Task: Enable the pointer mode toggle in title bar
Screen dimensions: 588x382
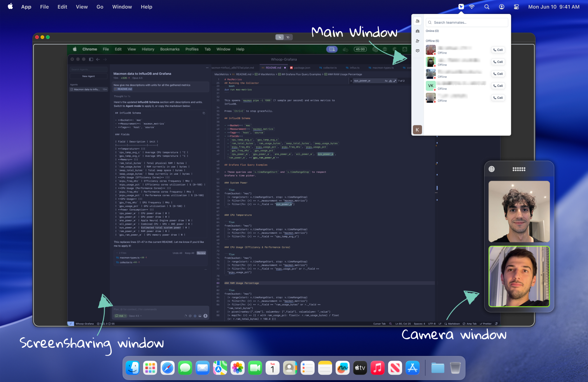Action: coord(280,37)
